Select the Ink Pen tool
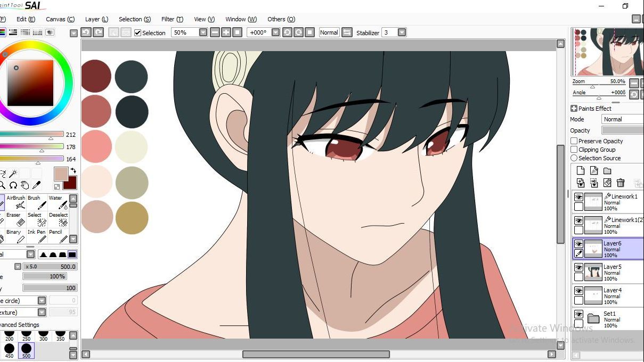644x362 pixels. point(37,236)
